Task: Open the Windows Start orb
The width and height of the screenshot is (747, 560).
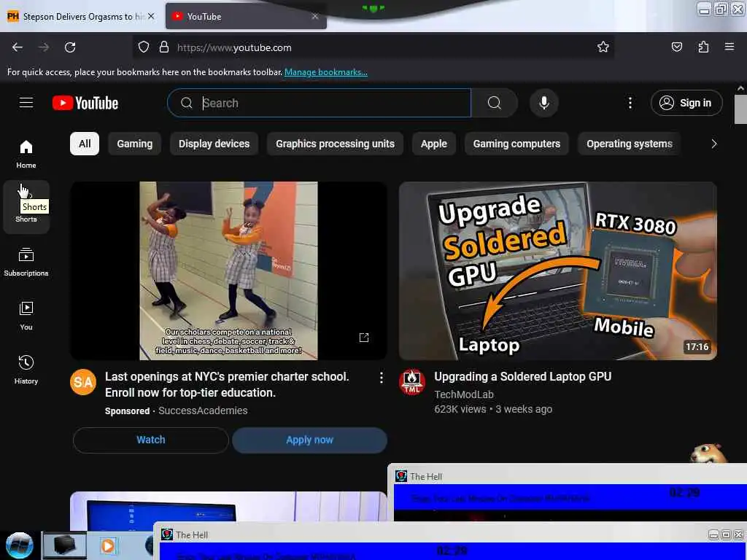Action: 20,545
